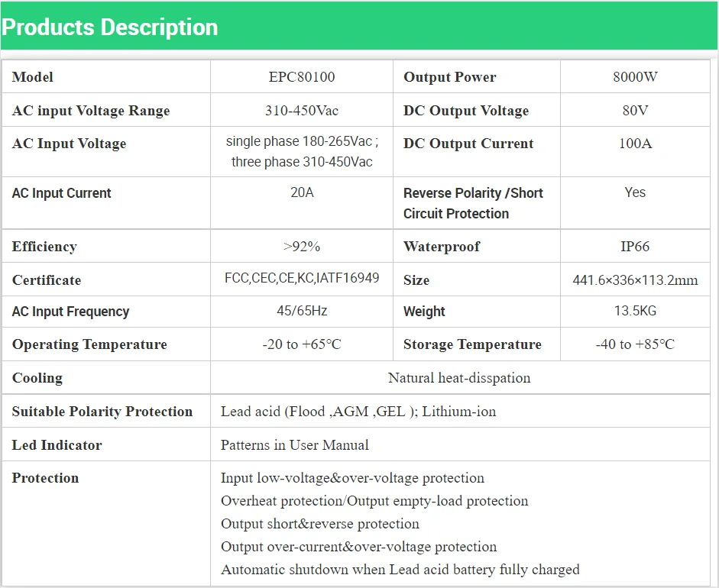
Task: Select the DC Output Voltage label
Action: 466,111
